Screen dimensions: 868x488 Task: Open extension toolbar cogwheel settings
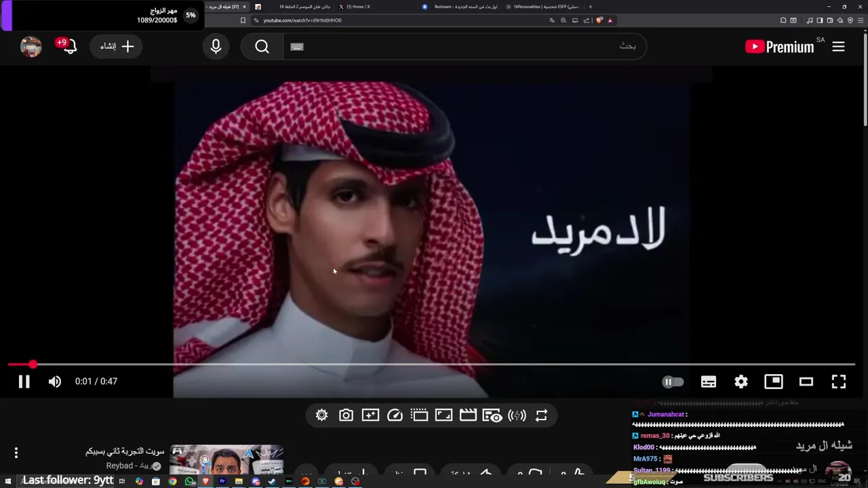[x=321, y=415]
